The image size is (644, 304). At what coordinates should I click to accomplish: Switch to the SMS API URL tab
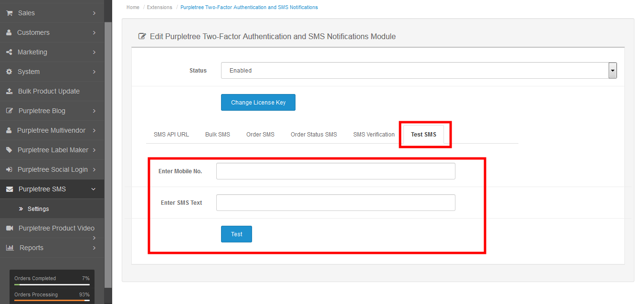(171, 135)
